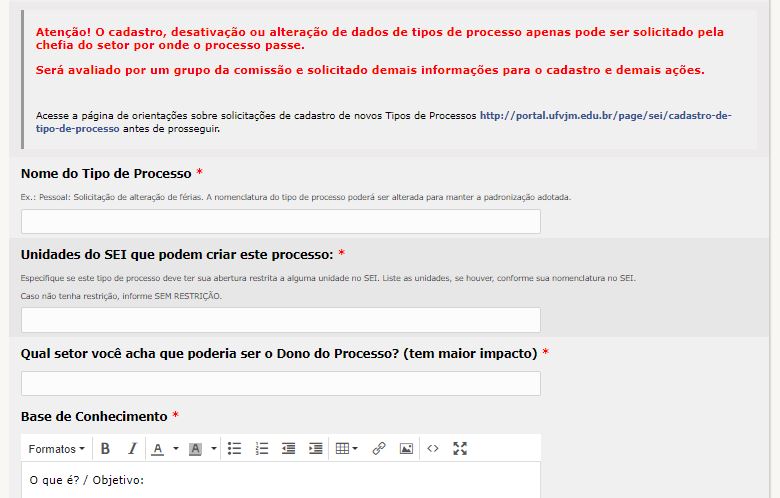Expand the text color picker arrow
Image resolution: width=780 pixels, height=498 pixels.
[x=176, y=449]
